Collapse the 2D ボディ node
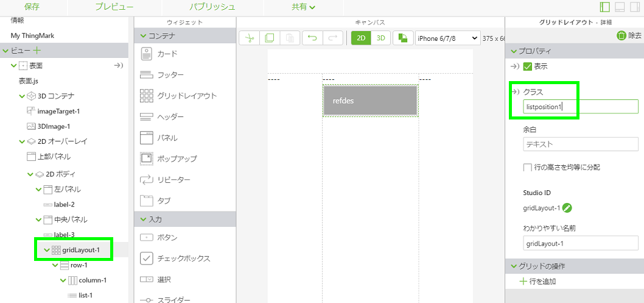 (30, 174)
